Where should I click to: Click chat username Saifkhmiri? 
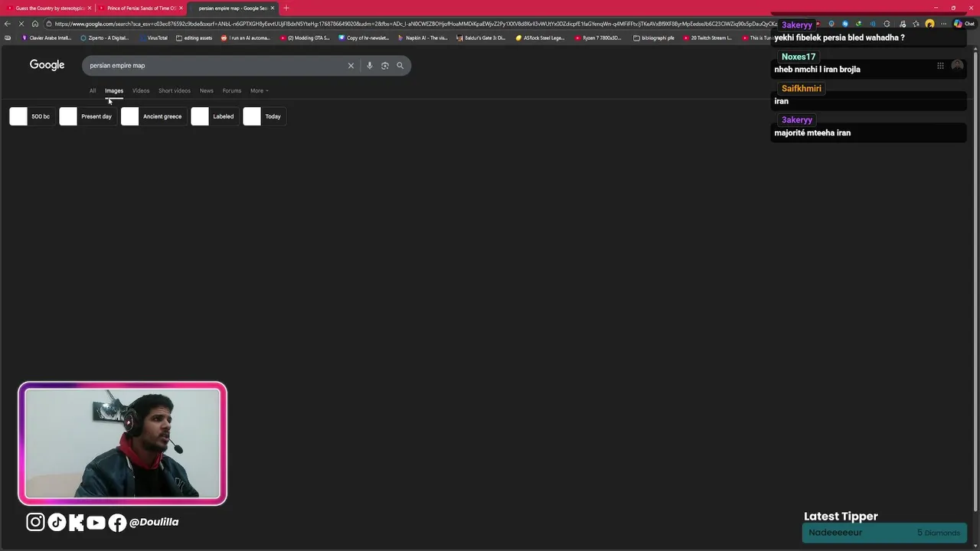(x=802, y=88)
